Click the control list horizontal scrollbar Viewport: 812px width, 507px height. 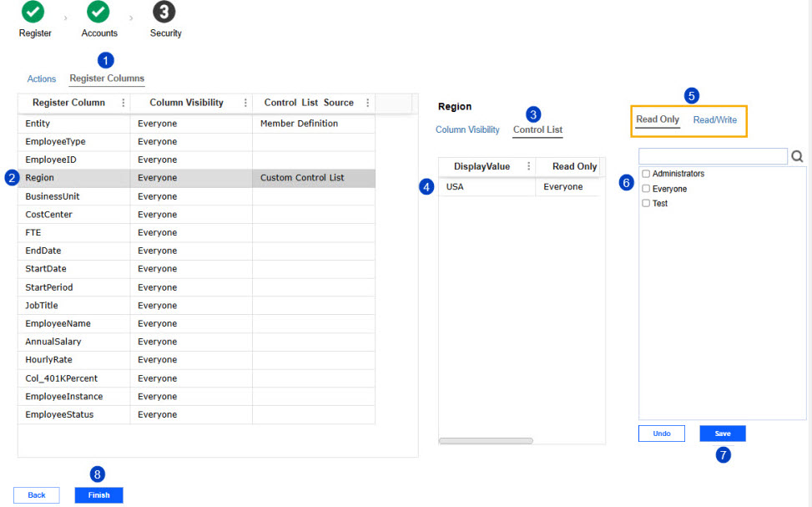[486, 441]
